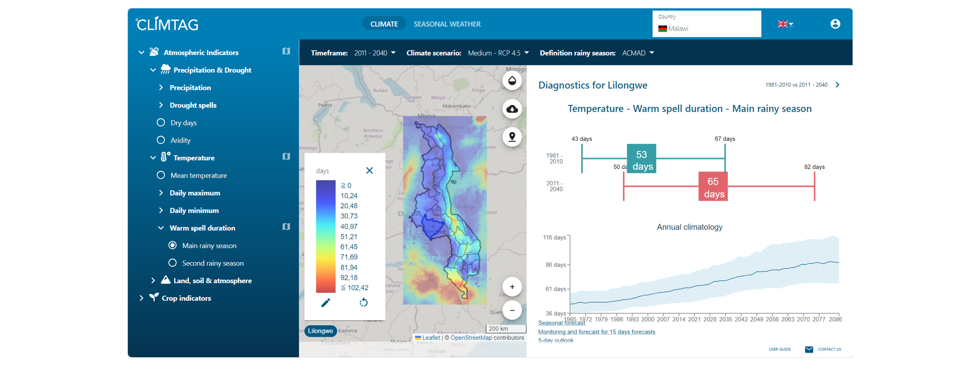The image size is (980, 369).
Task: Click the map opacity droplet button
Action: [512, 81]
